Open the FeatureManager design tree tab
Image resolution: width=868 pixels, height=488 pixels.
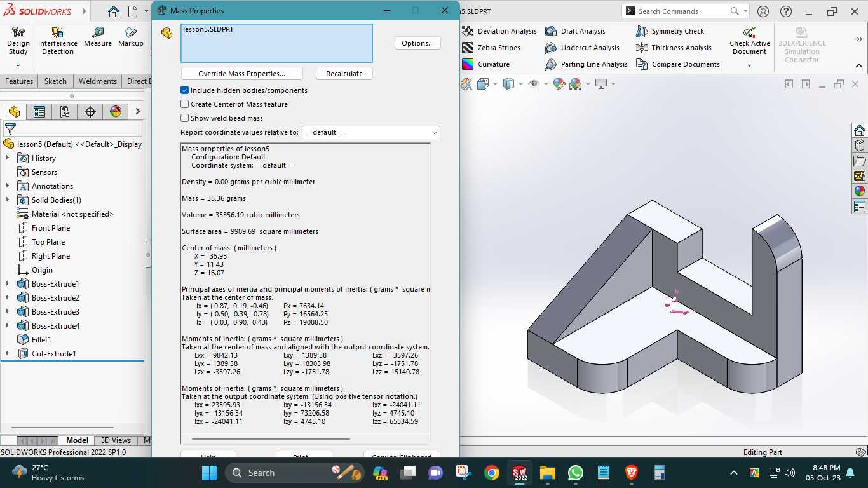(x=14, y=112)
